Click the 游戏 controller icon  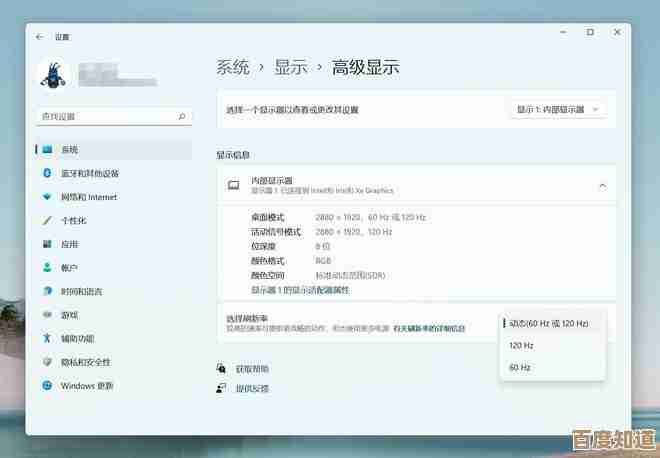(47, 314)
